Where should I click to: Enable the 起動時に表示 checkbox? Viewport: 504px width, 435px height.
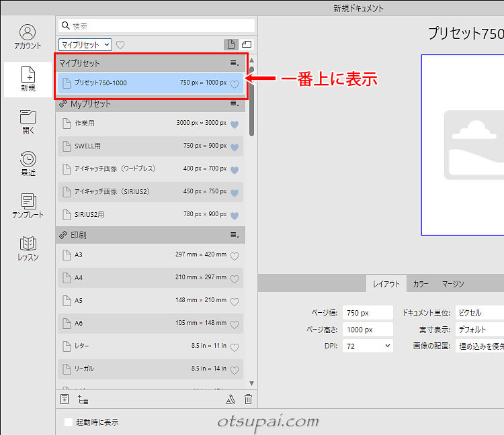click(69, 422)
